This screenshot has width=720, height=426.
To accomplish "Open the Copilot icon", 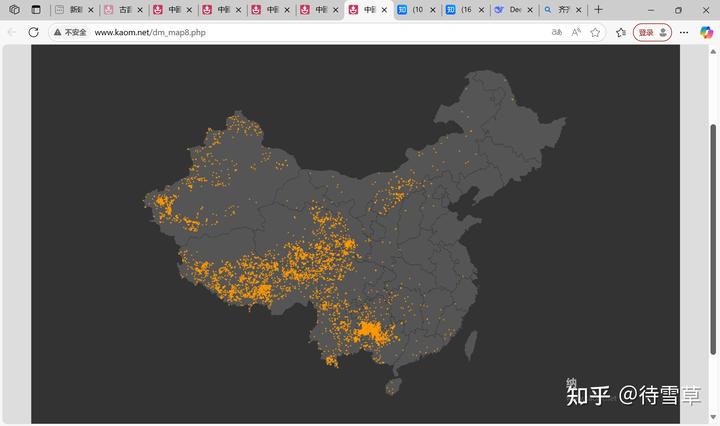I will click(707, 32).
